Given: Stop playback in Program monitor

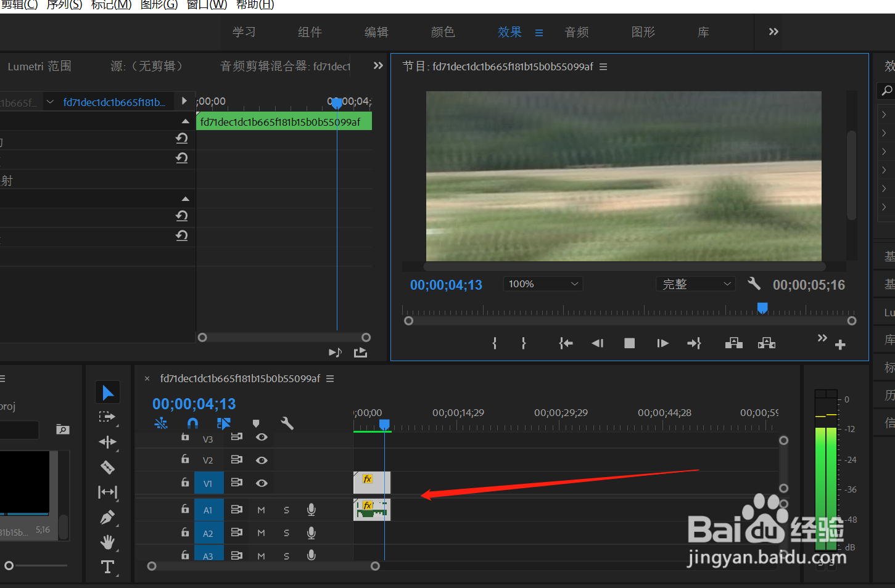Looking at the screenshot, I should coord(629,343).
